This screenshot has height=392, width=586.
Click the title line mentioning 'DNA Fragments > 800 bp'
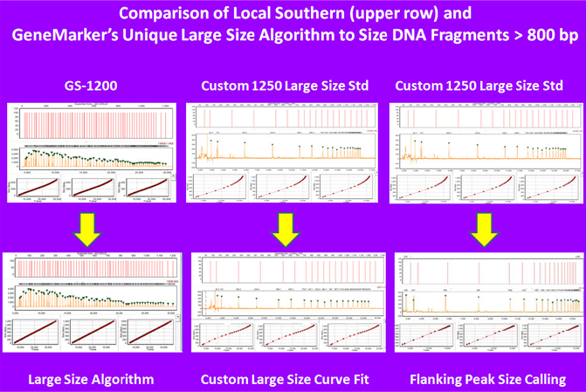[295, 36]
